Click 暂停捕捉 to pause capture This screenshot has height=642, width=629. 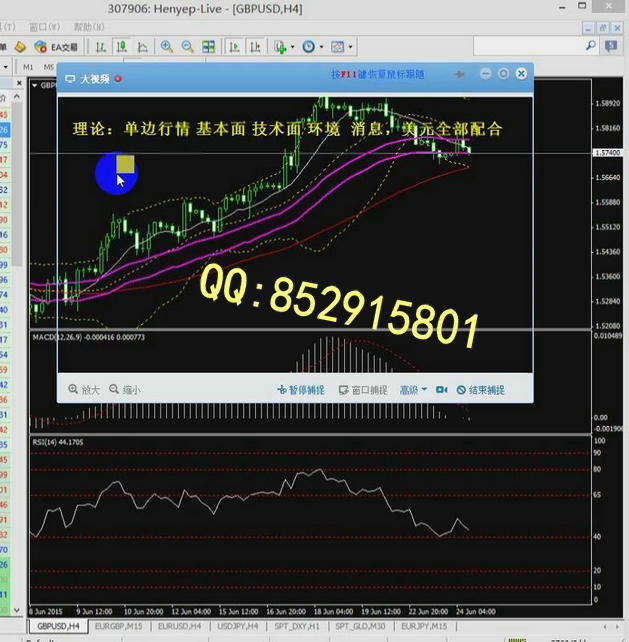pyautogui.click(x=300, y=390)
